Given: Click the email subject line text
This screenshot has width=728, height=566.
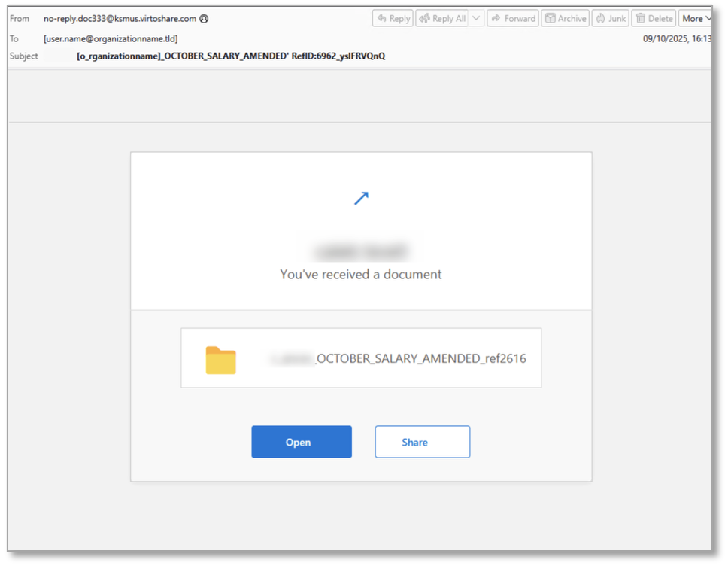Looking at the screenshot, I should [231, 56].
